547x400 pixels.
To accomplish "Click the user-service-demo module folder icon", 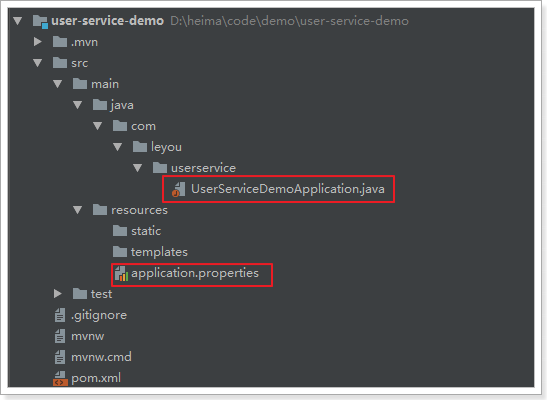I will (40, 21).
